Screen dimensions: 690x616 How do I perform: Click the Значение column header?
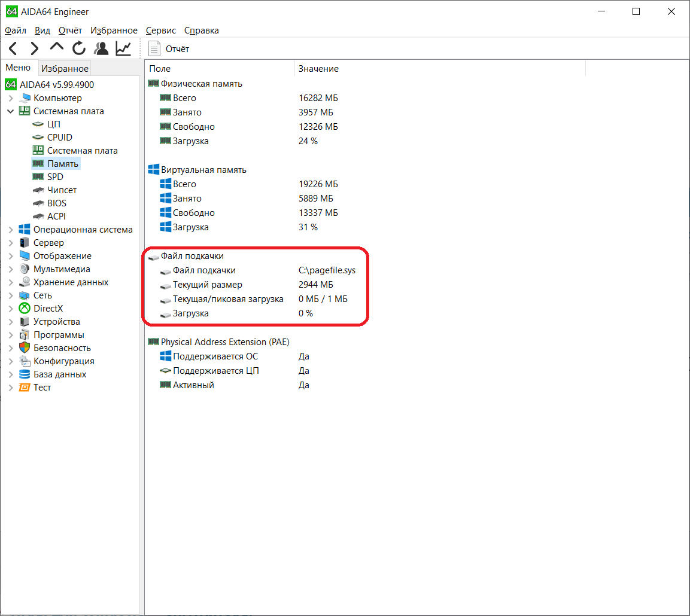318,69
